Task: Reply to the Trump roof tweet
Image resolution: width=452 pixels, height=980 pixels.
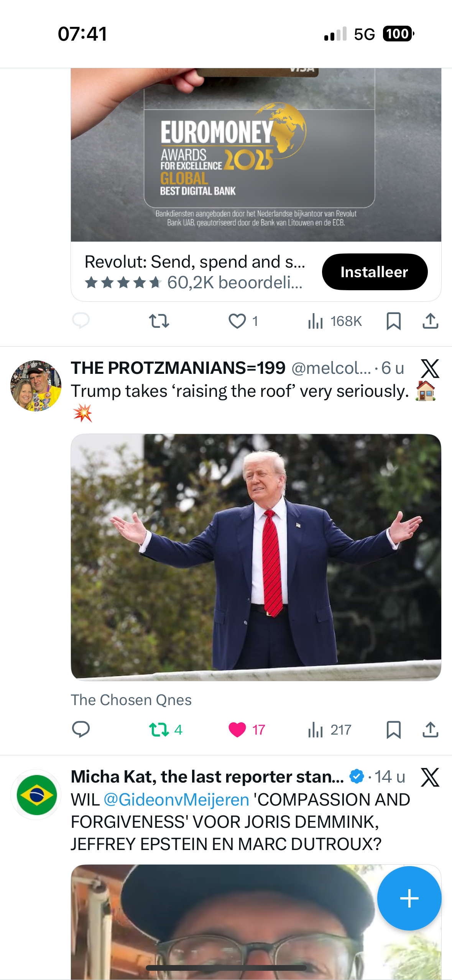Action: pyautogui.click(x=81, y=729)
